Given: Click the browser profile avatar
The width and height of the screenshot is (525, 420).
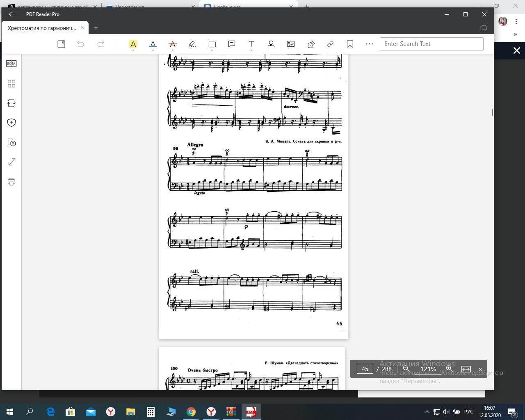Looking at the screenshot, I should click(x=503, y=21).
